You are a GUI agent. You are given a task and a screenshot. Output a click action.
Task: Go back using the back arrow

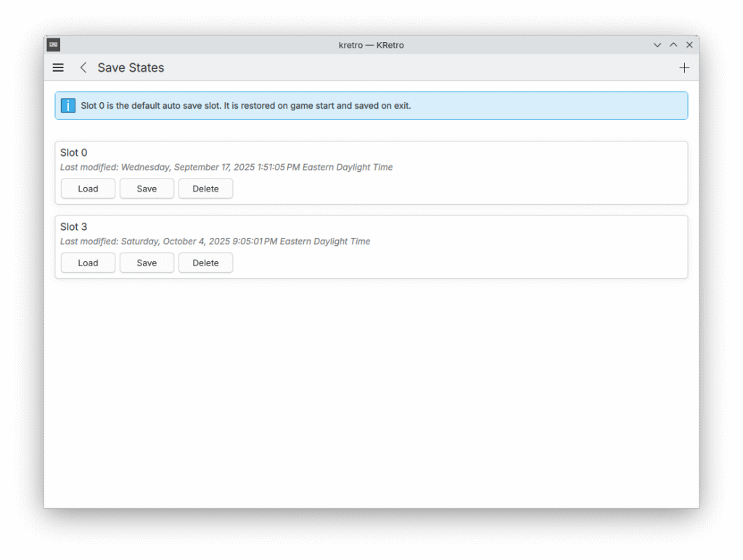[x=83, y=67]
